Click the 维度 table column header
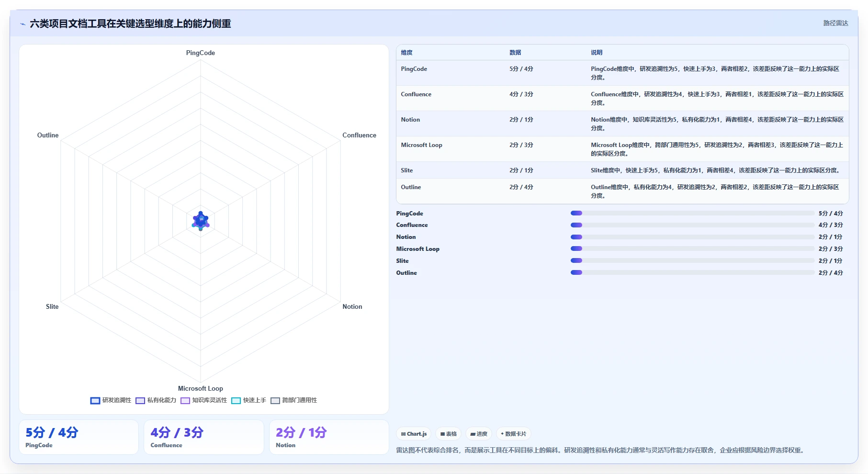The height and width of the screenshot is (474, 868). (x=406, y=53)
